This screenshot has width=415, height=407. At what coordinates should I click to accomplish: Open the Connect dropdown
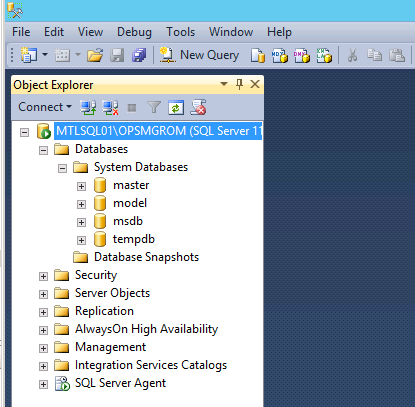point(45,107)
